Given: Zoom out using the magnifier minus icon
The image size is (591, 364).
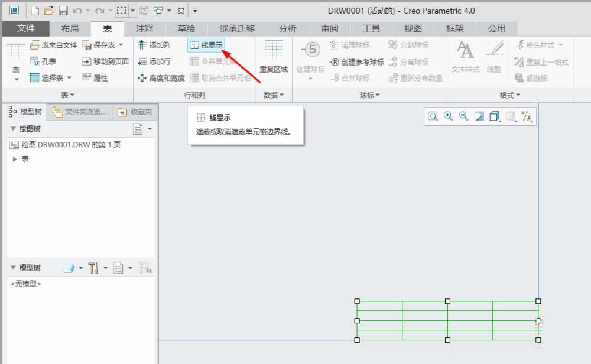Looking at the screenshot, I should (x=463, y=116).
